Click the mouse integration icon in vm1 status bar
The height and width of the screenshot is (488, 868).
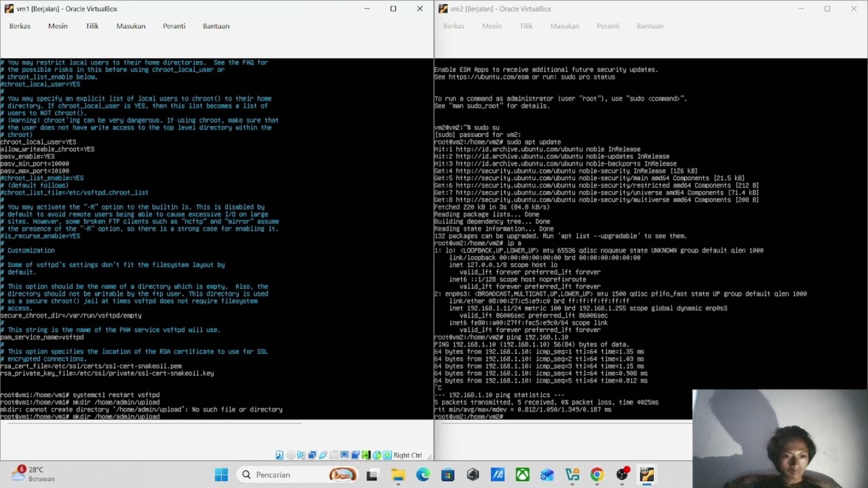(377, 455)
